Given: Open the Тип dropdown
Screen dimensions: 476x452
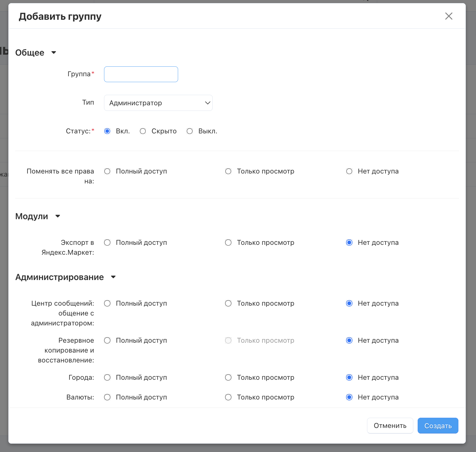Looking at the screenshot, I should 158,103.
